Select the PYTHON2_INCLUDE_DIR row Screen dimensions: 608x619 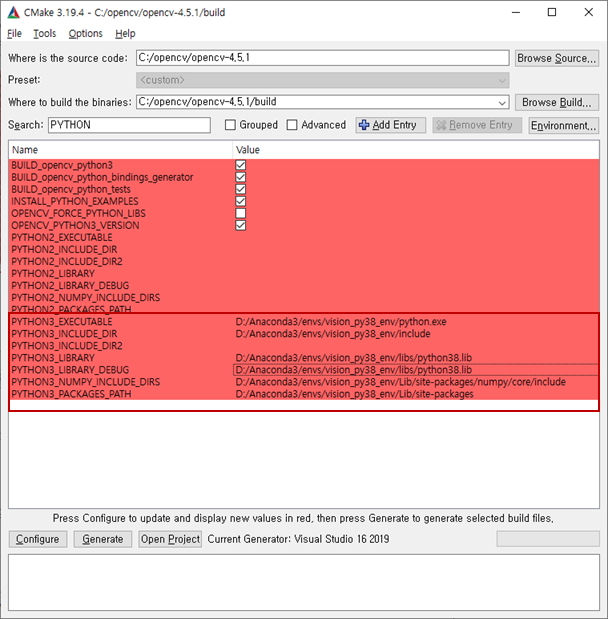tap(304, 249)
